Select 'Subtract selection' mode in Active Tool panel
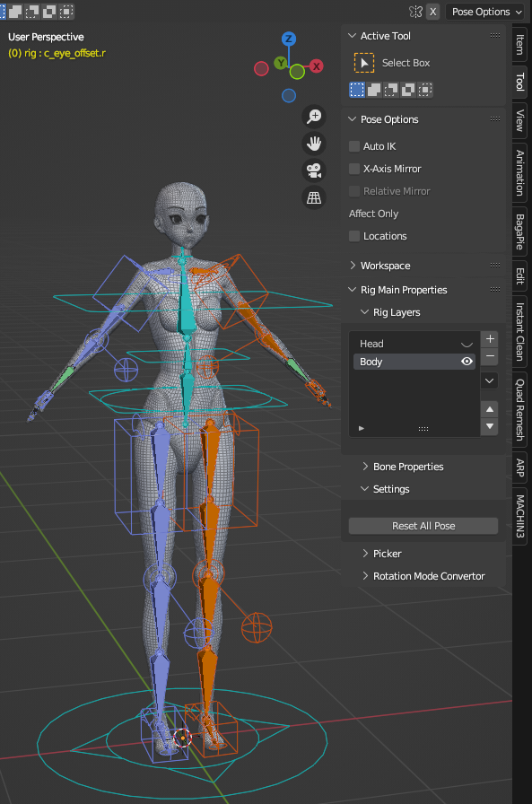This screenshot has height=804, width=532. pyautogui.click(x=391, y=90)
